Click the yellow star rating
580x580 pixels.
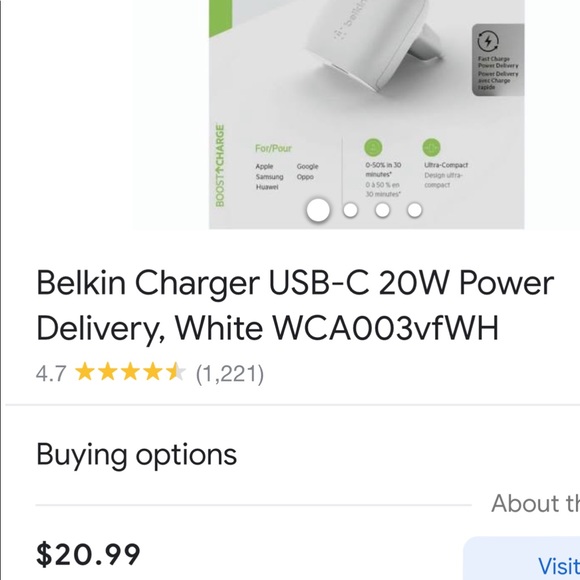click(130, 372)
